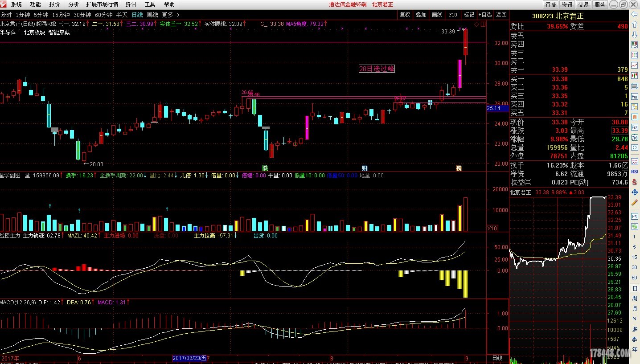Click the back arrow icon in right sidebar
The width and height of the screenshot is (640, 364).
click(635, 15)
